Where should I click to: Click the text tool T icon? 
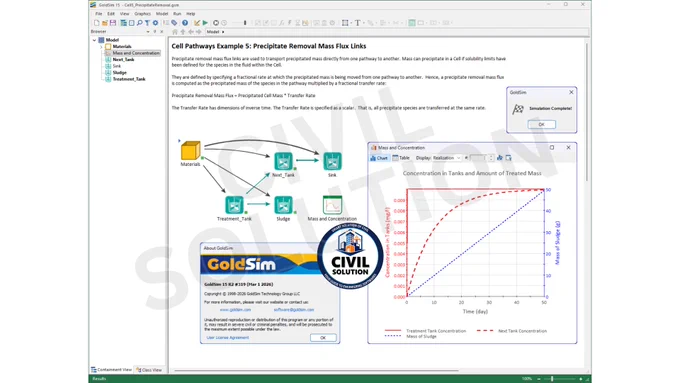[357, 23]
